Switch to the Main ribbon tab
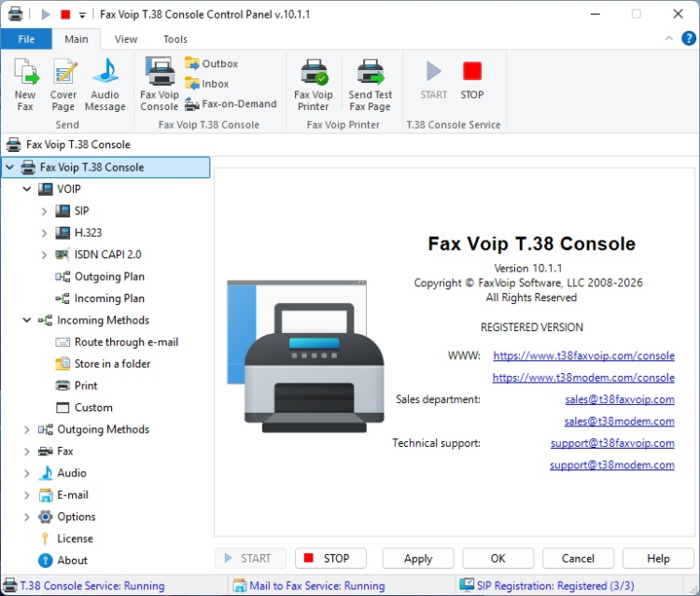 tap(77, 39)
